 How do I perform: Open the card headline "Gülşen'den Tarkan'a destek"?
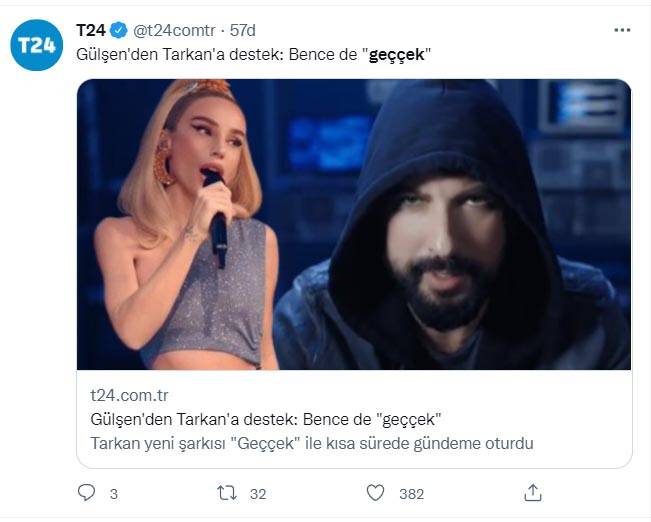266,418
